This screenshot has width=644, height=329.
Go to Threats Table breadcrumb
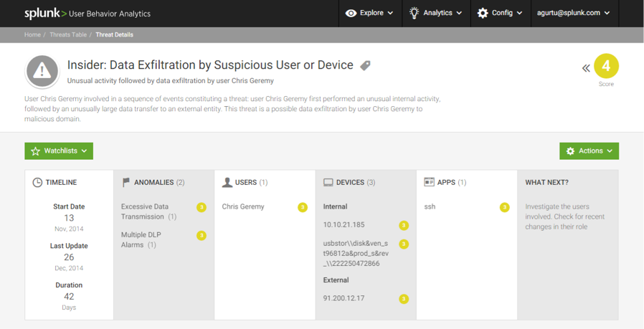68,35
